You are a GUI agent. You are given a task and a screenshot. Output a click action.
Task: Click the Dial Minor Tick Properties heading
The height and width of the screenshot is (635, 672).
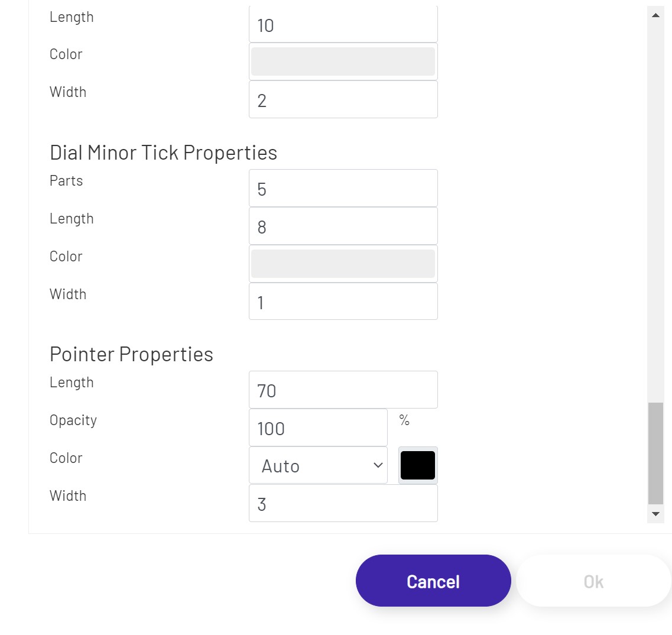(x=163, y=153)
